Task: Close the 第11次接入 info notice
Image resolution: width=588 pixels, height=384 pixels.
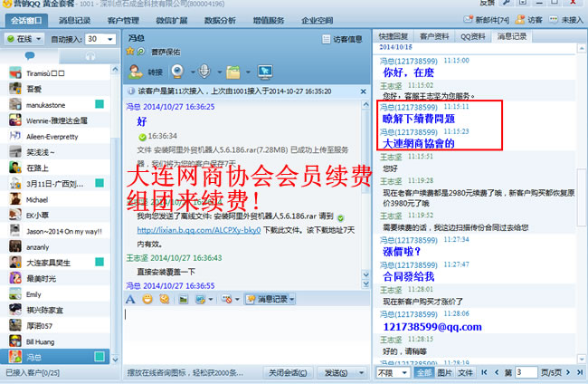Action: [363, 91]
